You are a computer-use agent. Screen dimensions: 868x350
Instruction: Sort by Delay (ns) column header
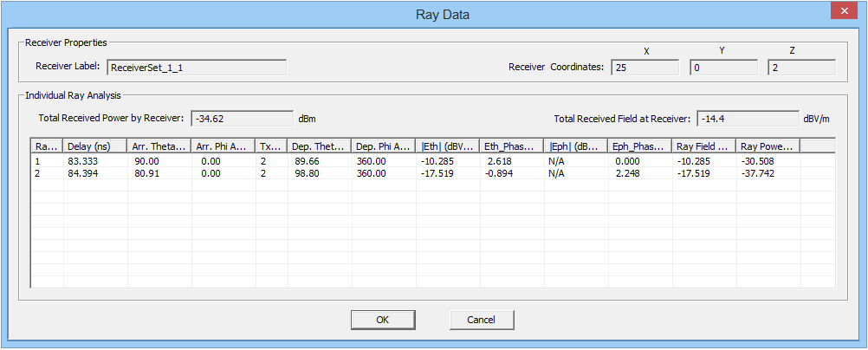95,146
